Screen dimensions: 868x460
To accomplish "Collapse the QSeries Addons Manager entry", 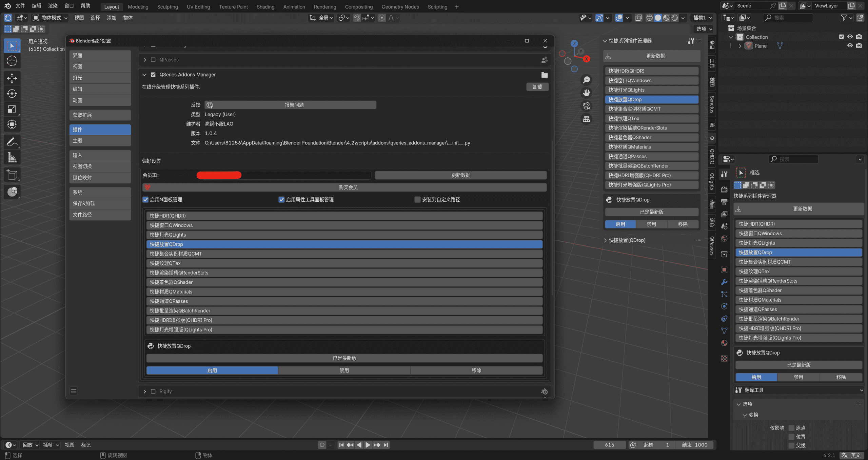I will tap(144, 75).
